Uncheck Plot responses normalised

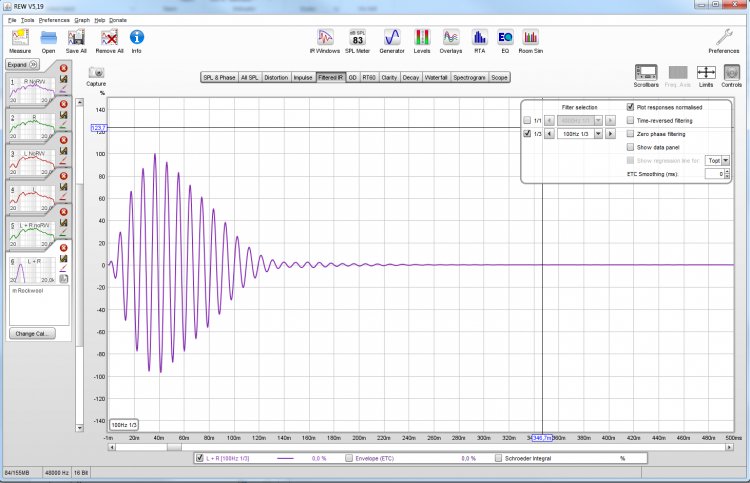click(x=630, y=107)
